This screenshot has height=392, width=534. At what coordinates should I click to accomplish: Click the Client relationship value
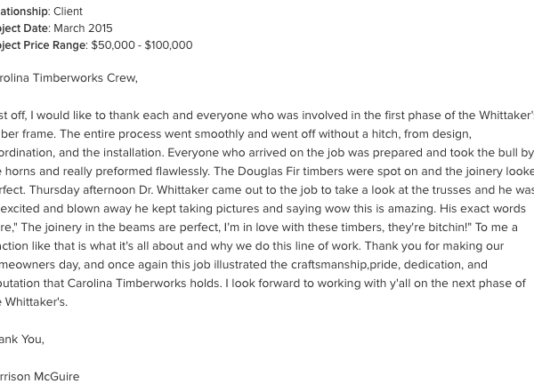click(x=68, y=12)
